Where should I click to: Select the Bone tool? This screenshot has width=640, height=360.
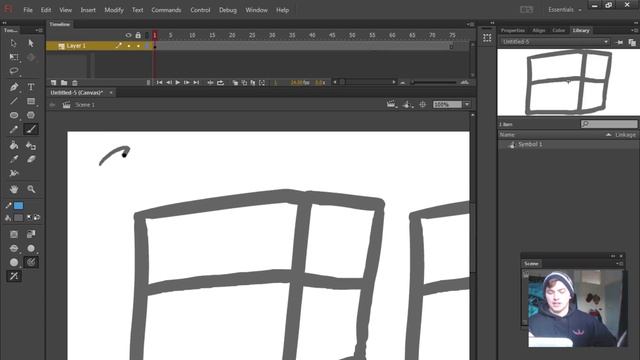(13, 173)
